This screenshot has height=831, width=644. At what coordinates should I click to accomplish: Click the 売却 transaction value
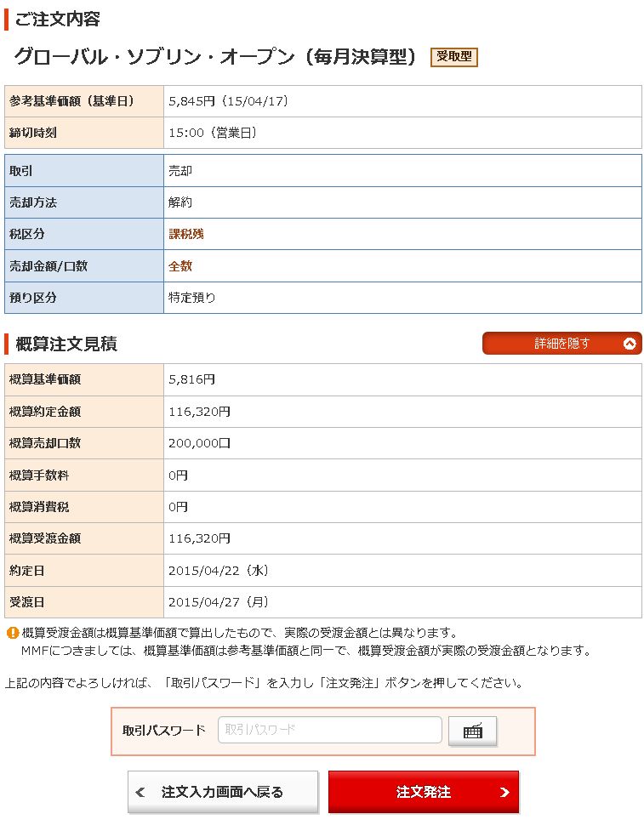coord(180,171)
